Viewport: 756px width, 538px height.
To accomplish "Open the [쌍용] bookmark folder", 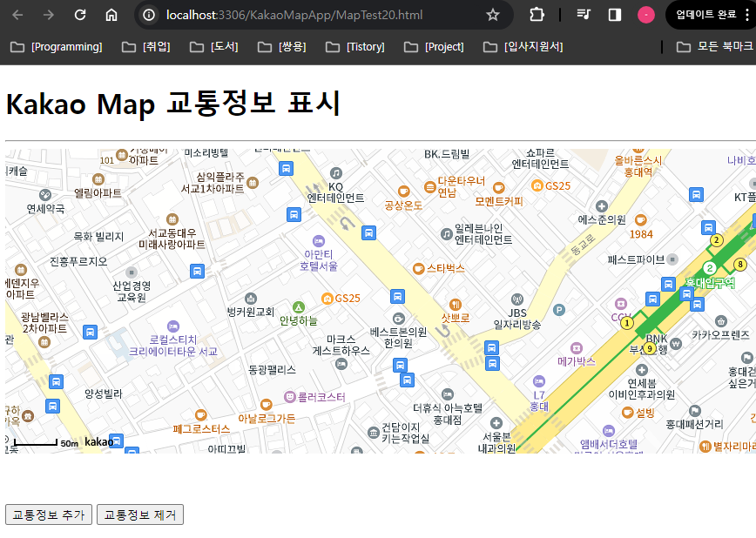I will click(282, 47).
